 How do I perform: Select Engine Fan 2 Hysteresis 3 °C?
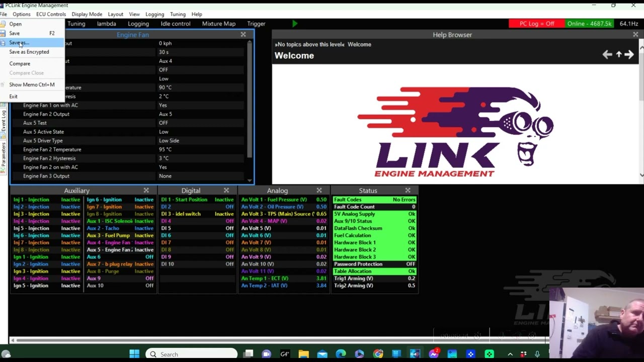164,158
